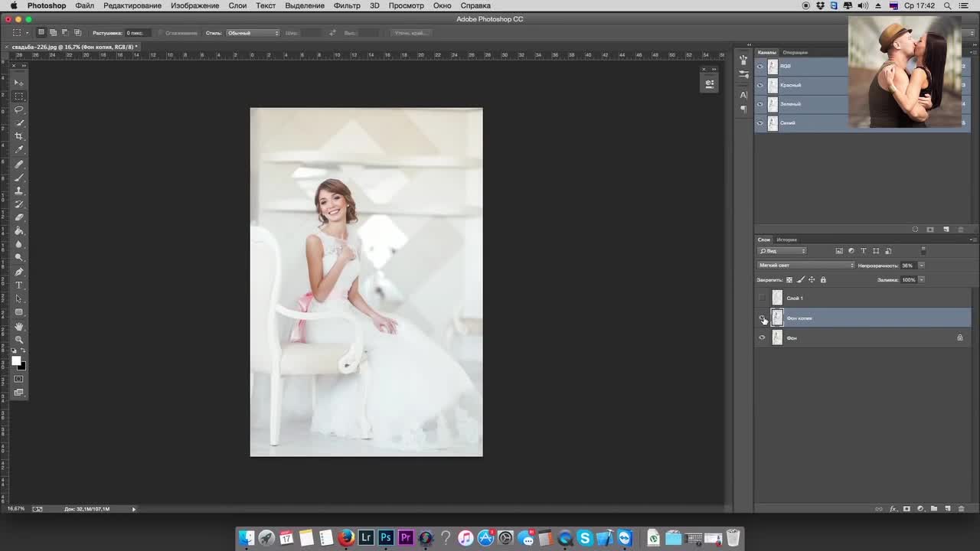Switch to the История tab
The height and width of the screenshot is (551, 980).
[x=787, y=240]
